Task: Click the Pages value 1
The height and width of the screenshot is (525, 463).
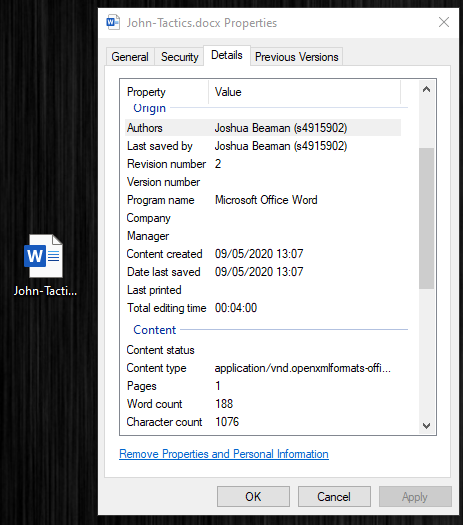Action: pos(218,386)
